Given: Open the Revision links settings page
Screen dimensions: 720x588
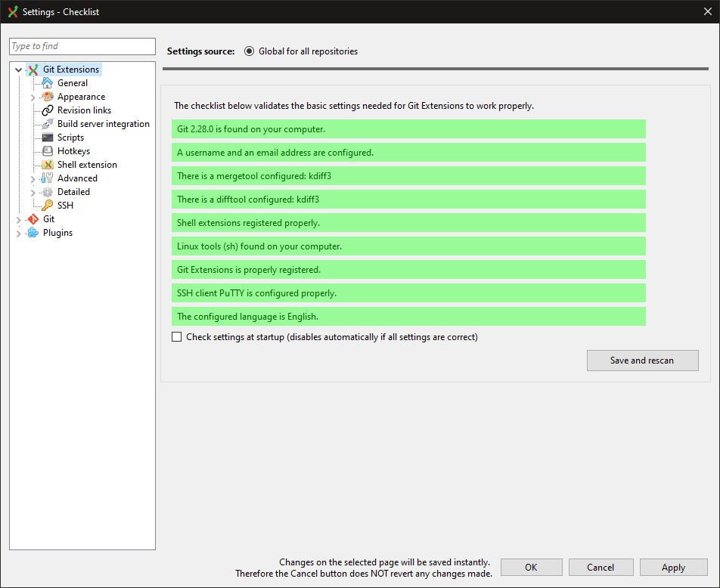Looking at the screenshot, I should 84,110.
